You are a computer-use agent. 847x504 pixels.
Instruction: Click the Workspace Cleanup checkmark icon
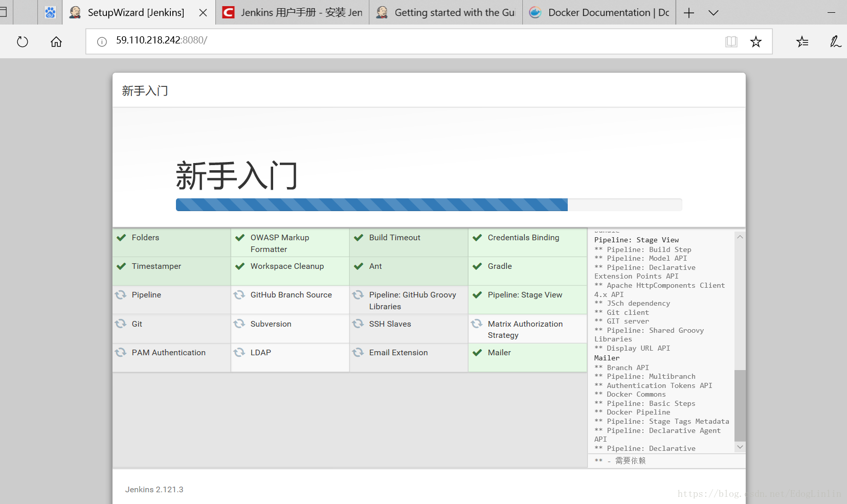tap(240, 266)
